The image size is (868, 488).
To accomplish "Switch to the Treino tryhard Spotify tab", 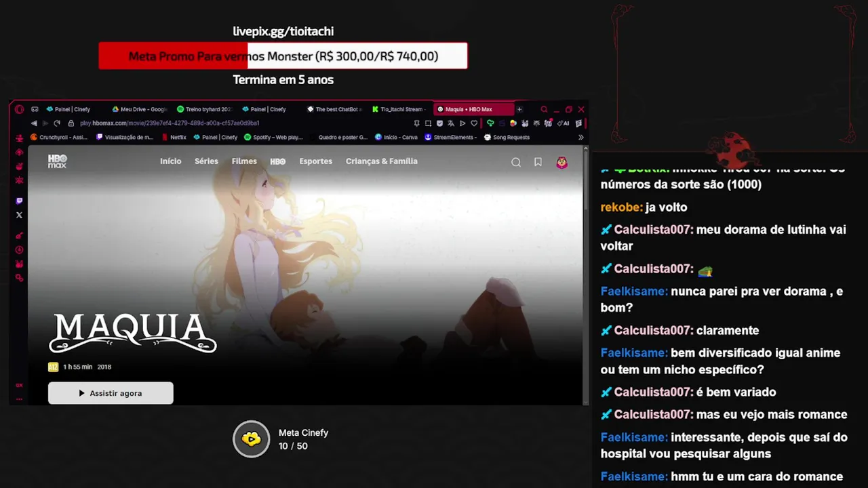I will pos(205,109).
